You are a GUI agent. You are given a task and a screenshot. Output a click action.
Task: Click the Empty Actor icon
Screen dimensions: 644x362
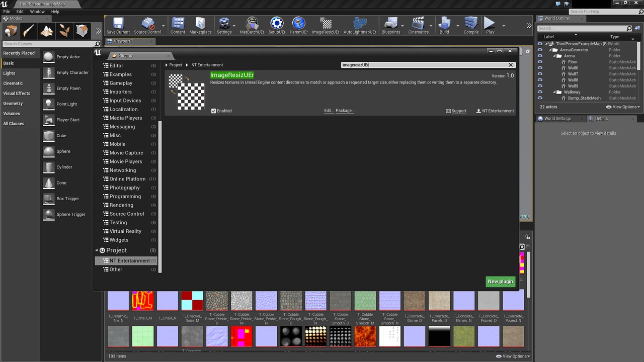coord(48,57)
